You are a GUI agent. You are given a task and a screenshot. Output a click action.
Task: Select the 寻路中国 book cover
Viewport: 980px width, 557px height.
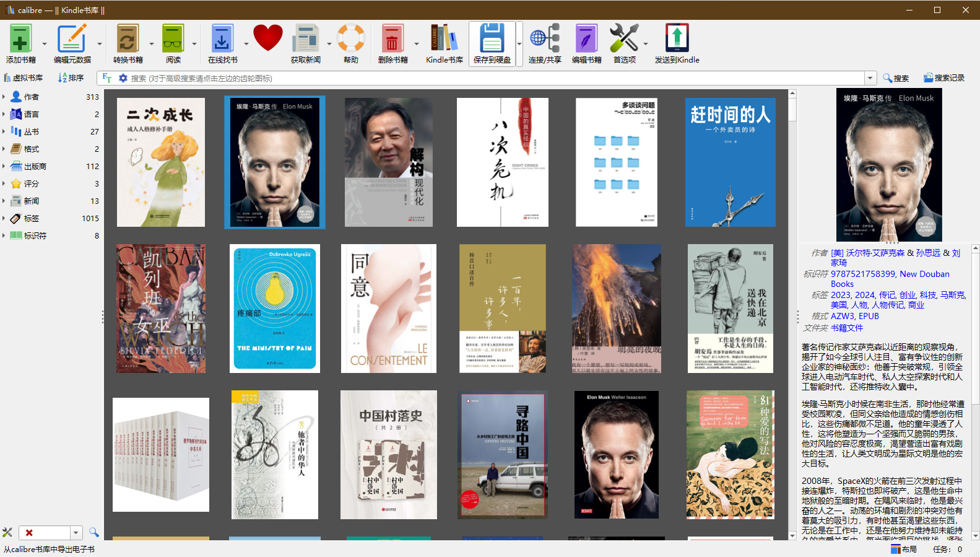pyautogui.click(x=503, y=455)
